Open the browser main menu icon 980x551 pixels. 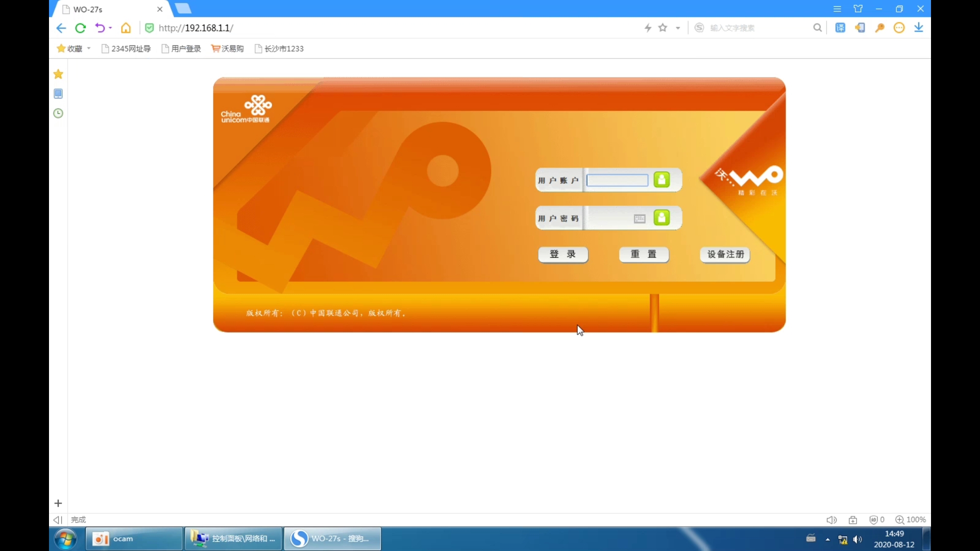pyautogui.click(x=837, y=9)
